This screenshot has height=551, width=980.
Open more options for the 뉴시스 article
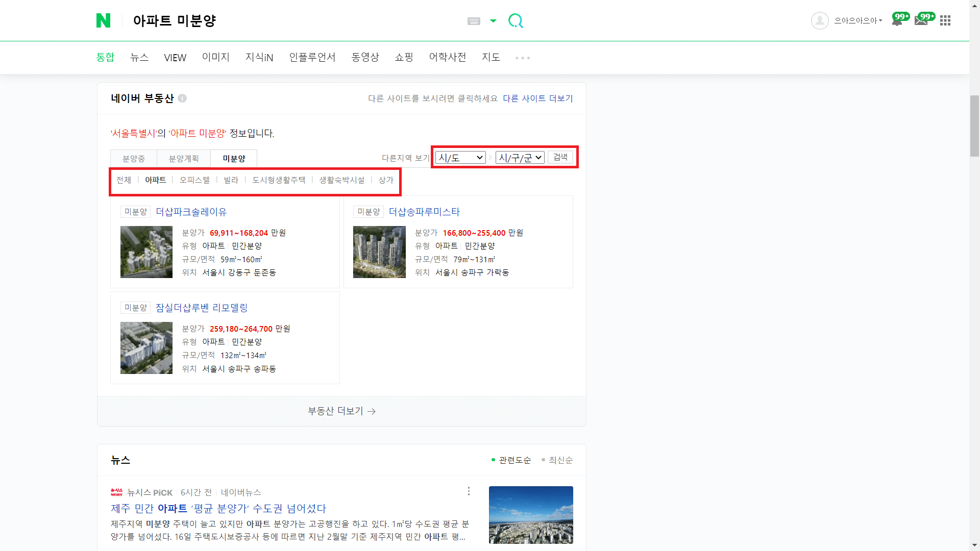pos(469,491)
